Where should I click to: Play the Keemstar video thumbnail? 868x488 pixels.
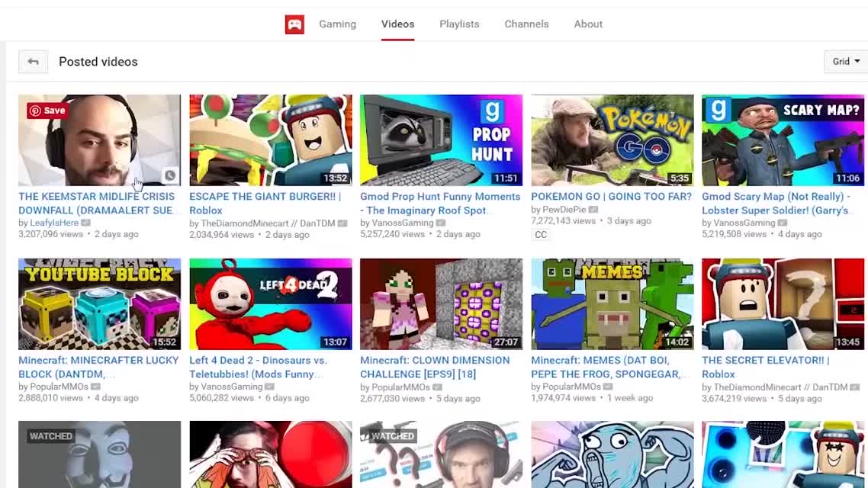(100, 140)
